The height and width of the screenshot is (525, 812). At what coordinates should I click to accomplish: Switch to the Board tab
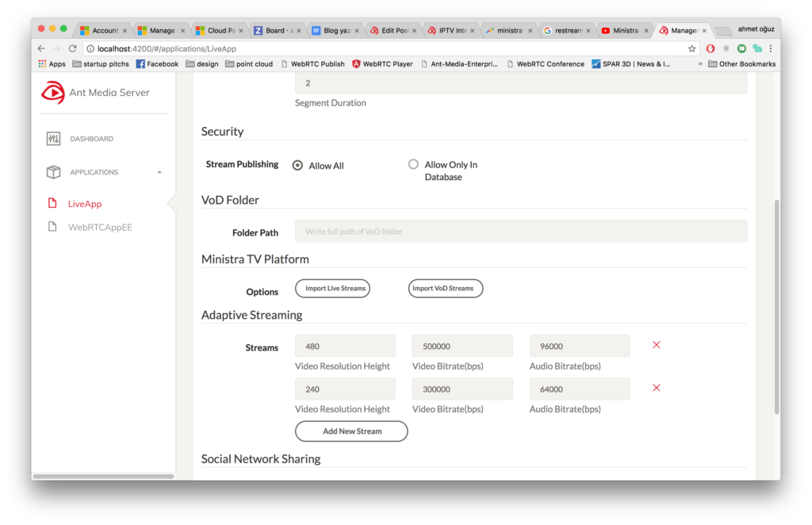pyautogui.click(x=278, y=31)
